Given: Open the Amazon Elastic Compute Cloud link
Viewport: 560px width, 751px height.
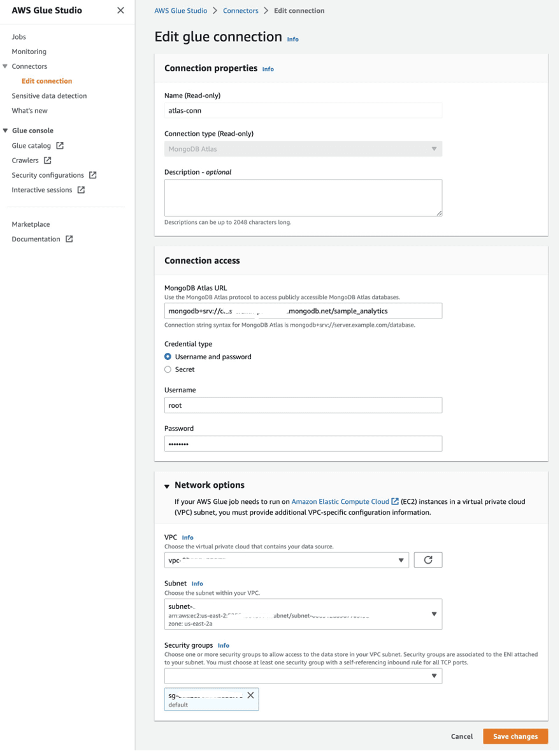Looking at the screenshot, I should (340, 502).
